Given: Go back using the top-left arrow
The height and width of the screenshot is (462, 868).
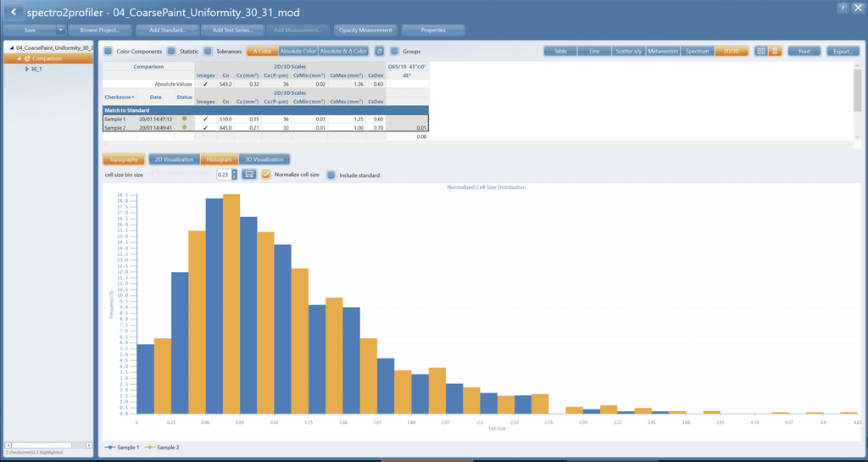Looking at the screenshot, I should click(x=14, y=12).
